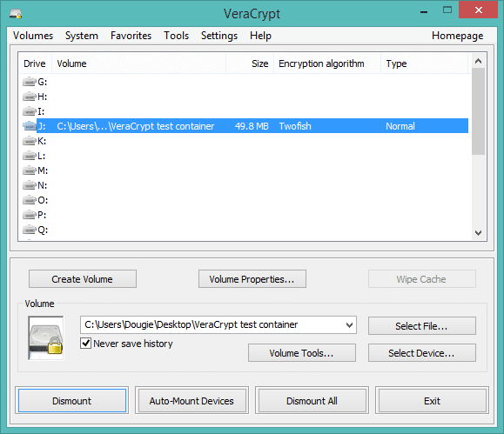504x434 pixels.
Task: Click the drive list scroll-up arrow
Action: coord(478,61)
